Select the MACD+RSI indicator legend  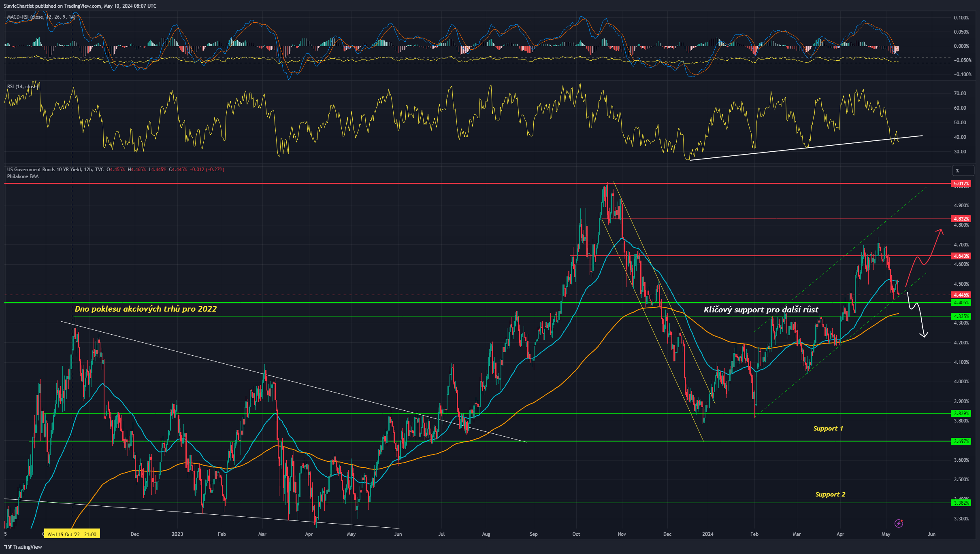(41, 17)
